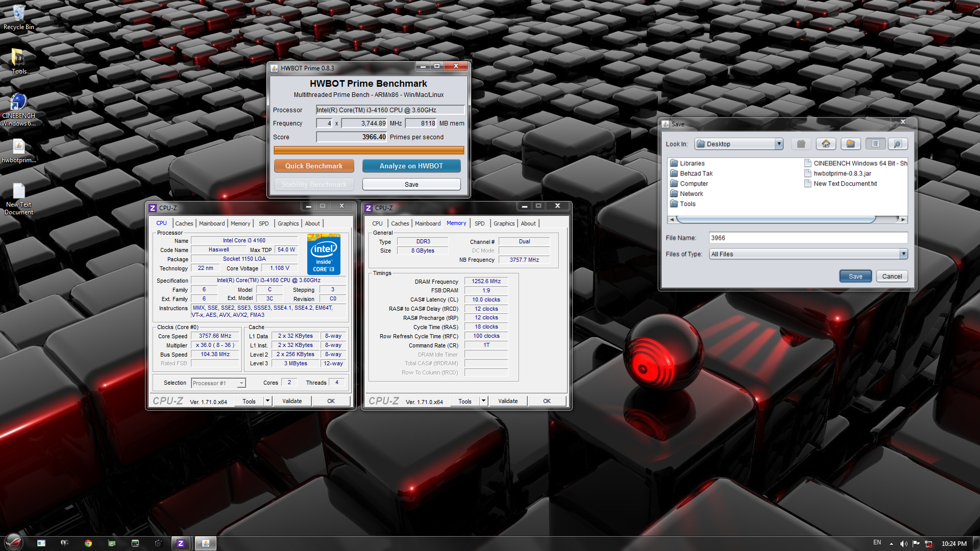980x551 pixels.
Task: Click the Java HWBOT Prime taskbar button
Action: tap(205, 543)
